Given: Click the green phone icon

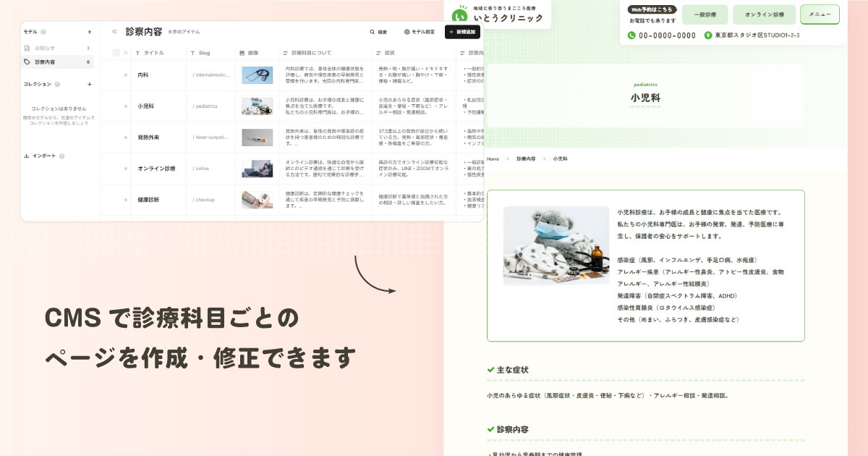Looking at the screenshot, I should click(631, 35).
